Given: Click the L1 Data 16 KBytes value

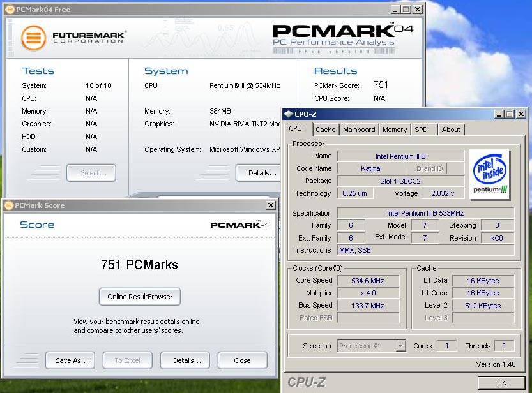Looking at the screenshot, I should point(483,281).
